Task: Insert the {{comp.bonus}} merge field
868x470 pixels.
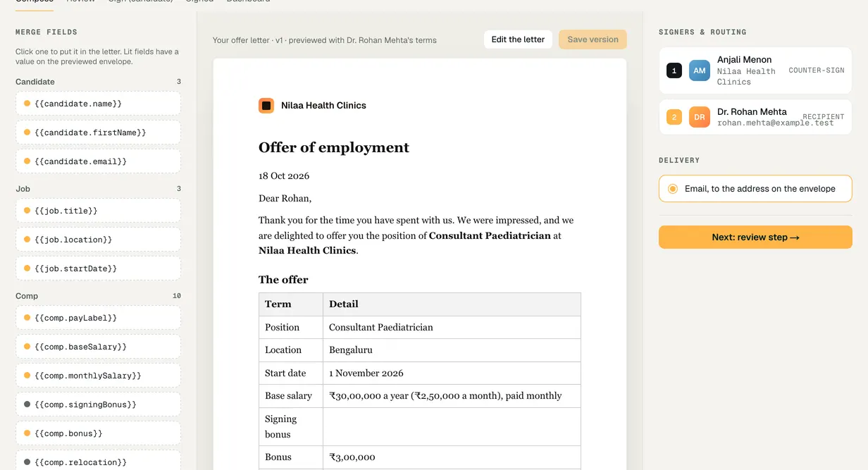Action: pos(98,433)
